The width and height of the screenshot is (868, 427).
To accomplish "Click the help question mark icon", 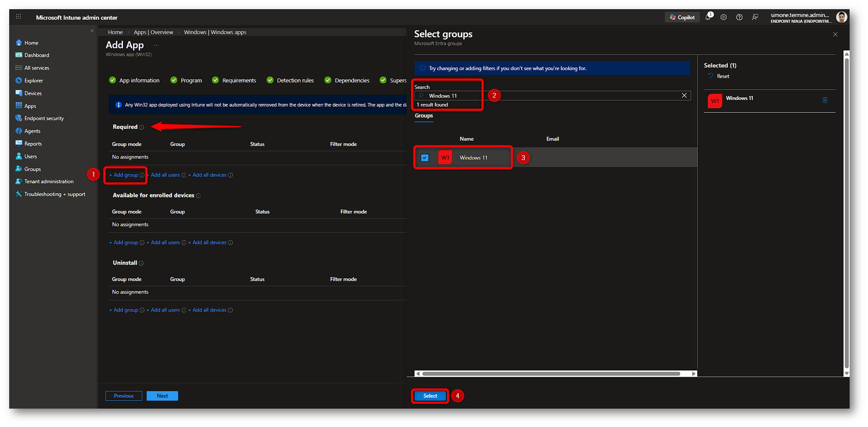I will point(739,18).
